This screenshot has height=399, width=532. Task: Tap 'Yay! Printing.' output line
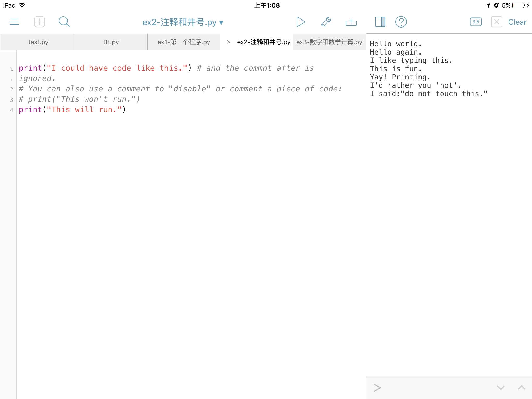[x=400, y=77]
